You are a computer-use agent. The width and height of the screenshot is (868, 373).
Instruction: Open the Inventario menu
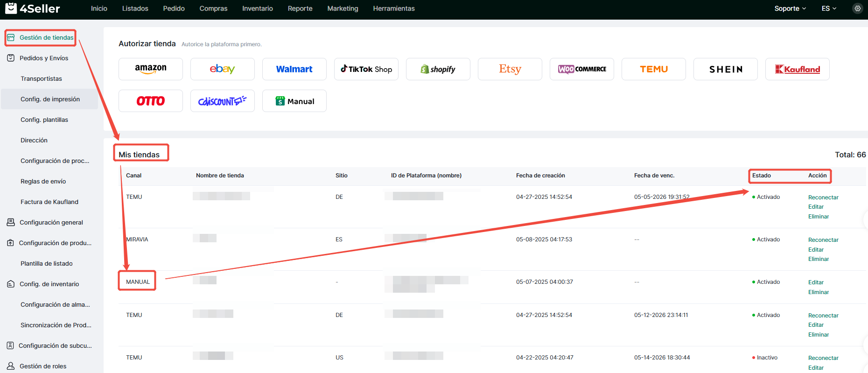click(x=258, y=8)
